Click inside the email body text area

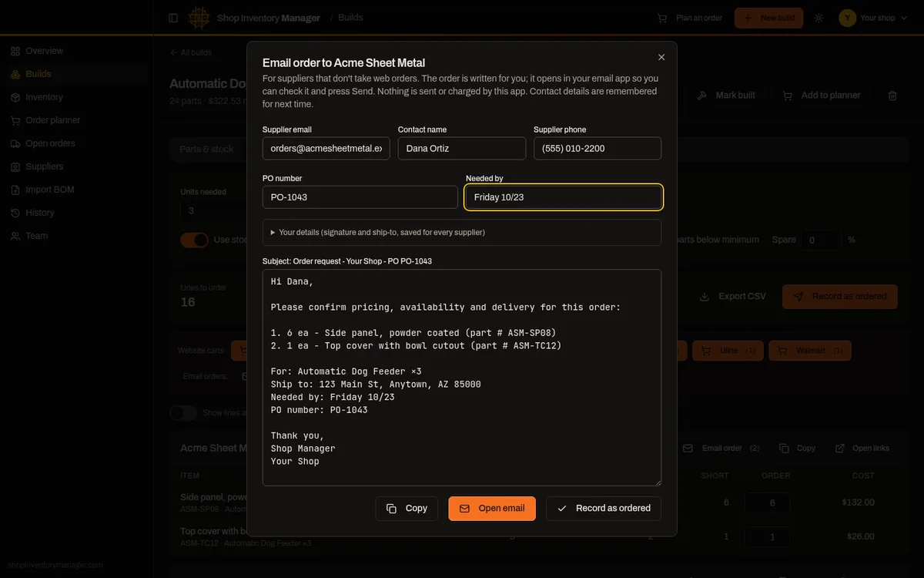click(462, 378)
